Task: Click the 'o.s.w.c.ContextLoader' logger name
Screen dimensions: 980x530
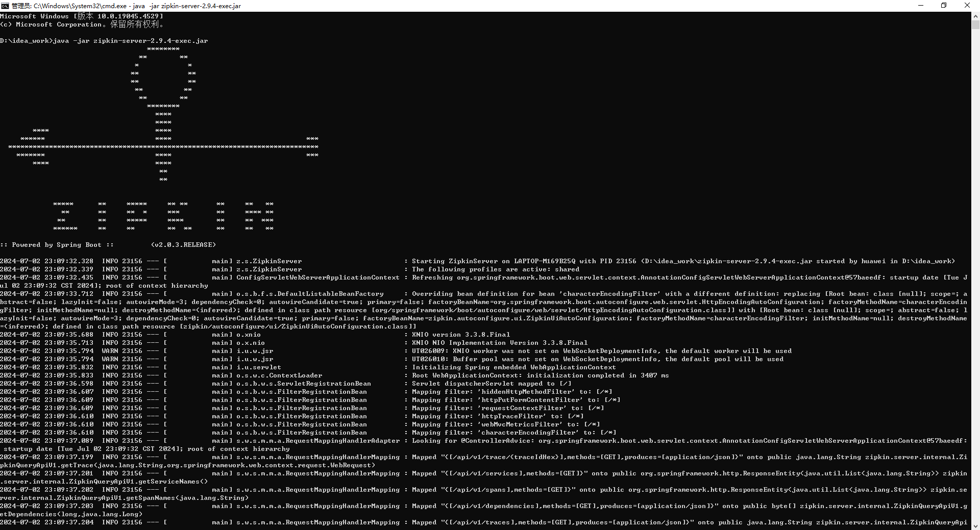Action: (279, 375)
